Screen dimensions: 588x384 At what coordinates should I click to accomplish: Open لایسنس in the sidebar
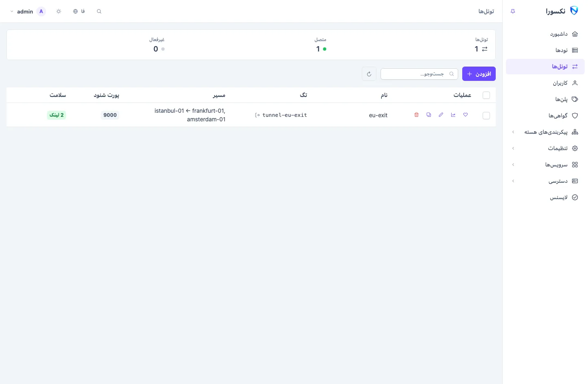point(545,197)
